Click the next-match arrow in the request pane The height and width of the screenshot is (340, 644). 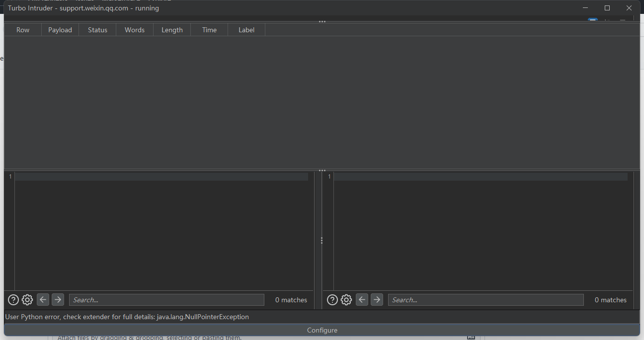pos(58,299)
